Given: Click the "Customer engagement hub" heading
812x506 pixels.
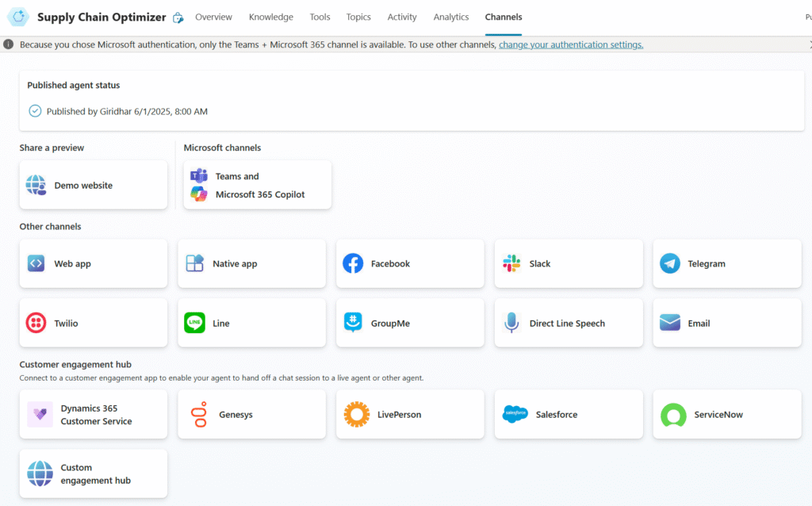Looking at the screenshot, I should click(x=75, y=364).
